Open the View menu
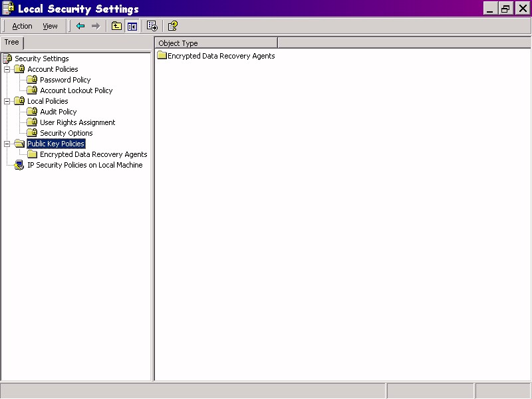This screenshot has height=399, width=532. coord(50,26)
